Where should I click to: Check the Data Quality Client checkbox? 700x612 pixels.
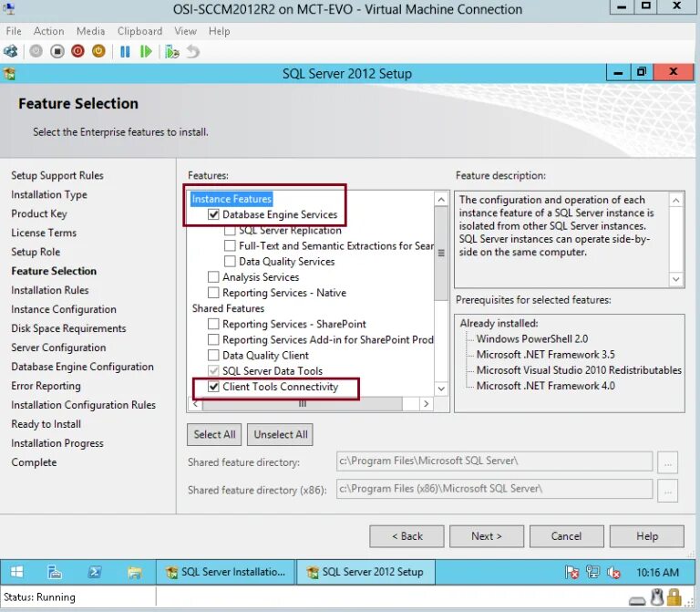pyautogui.click(x=213, y=355)
